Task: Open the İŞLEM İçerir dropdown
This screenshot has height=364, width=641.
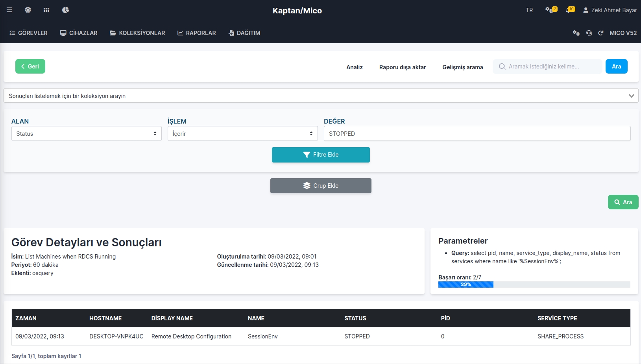Action: [x=242, y=134]
